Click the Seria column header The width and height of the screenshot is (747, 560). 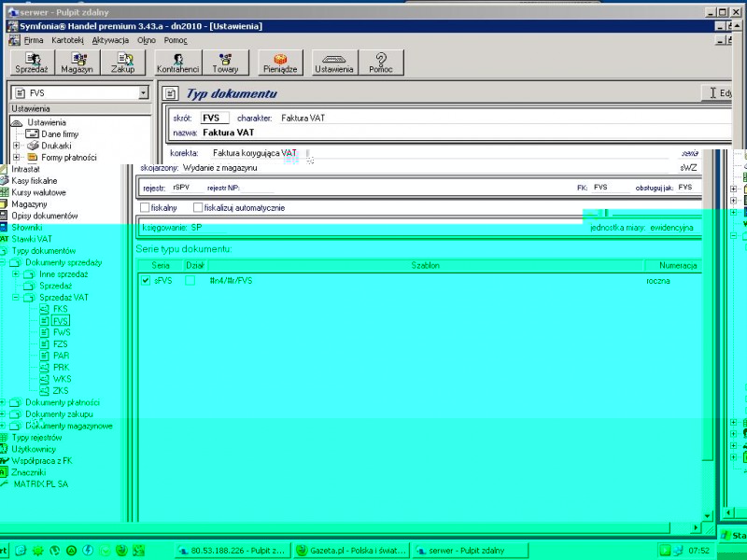[x=161, y=266]
